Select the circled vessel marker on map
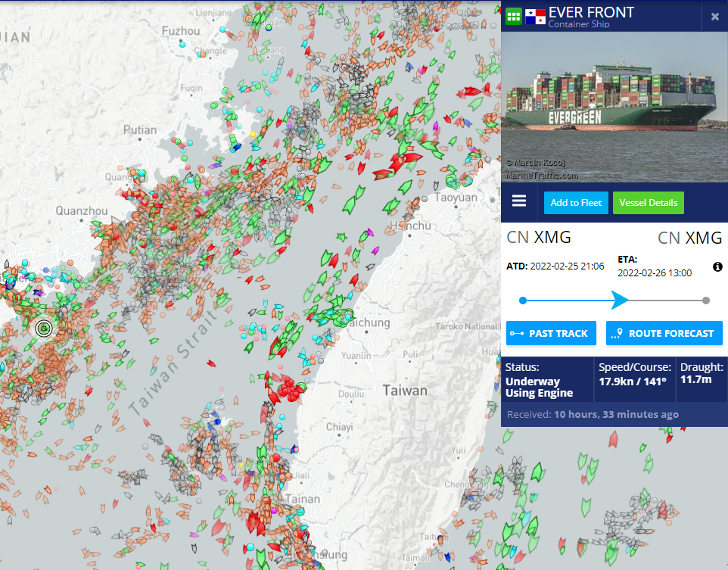This screenshot has width=728, height=570. pos(44,328)
